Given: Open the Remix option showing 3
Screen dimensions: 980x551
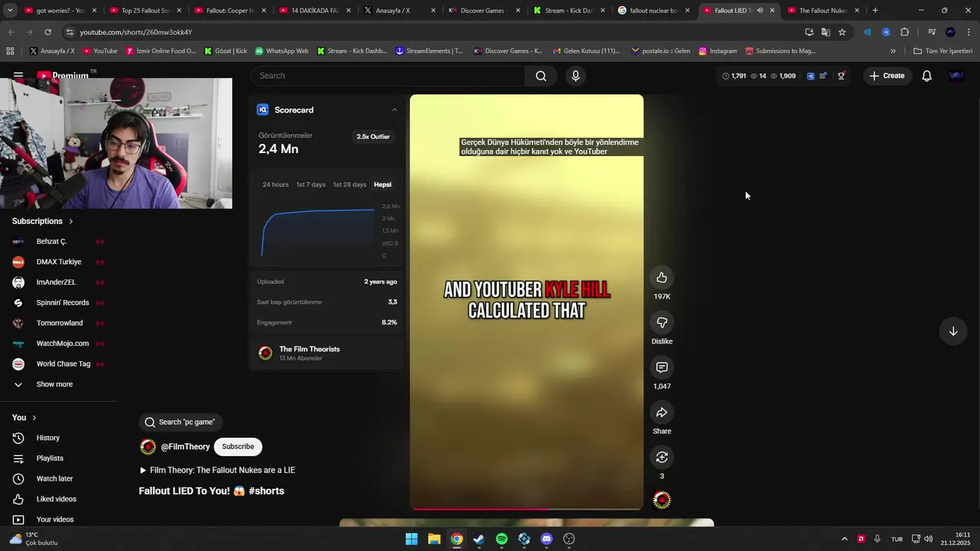Looking at the screenshot, I should pos(661,457).
